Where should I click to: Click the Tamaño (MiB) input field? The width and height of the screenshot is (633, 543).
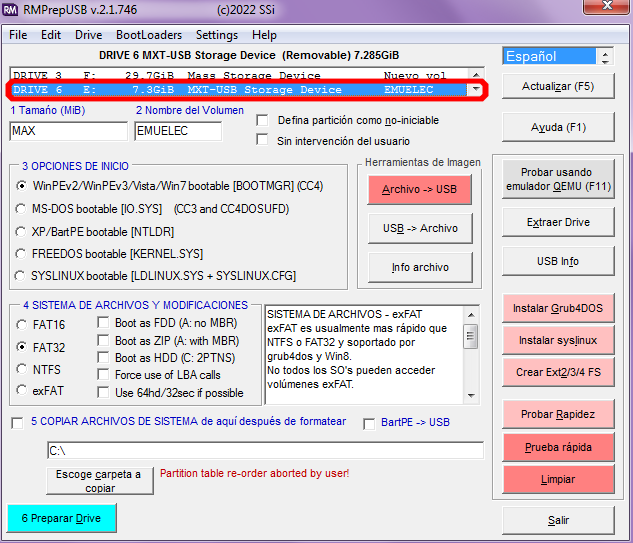[68, 131]
